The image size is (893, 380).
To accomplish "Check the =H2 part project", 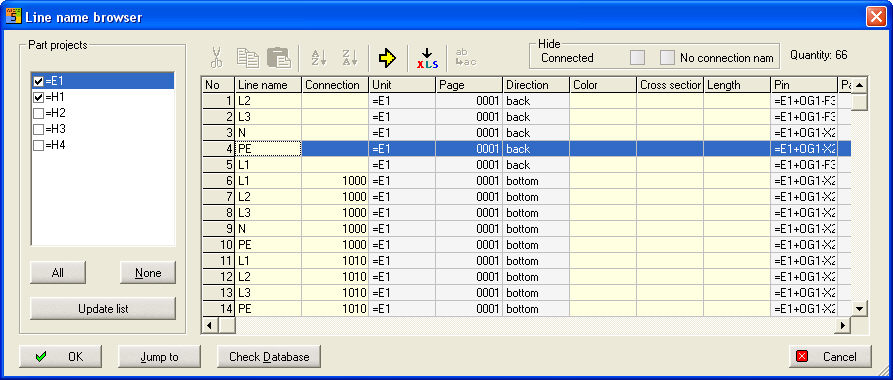I will [x=39, y=113].
